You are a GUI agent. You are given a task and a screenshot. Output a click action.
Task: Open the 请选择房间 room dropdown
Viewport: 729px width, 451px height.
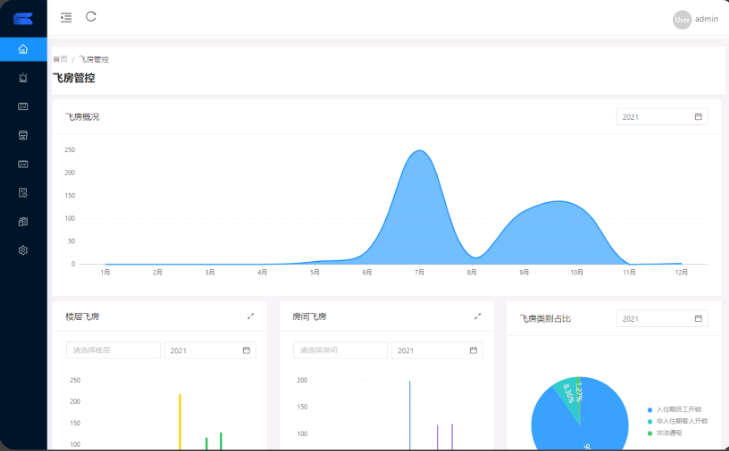tap(340, 350)
